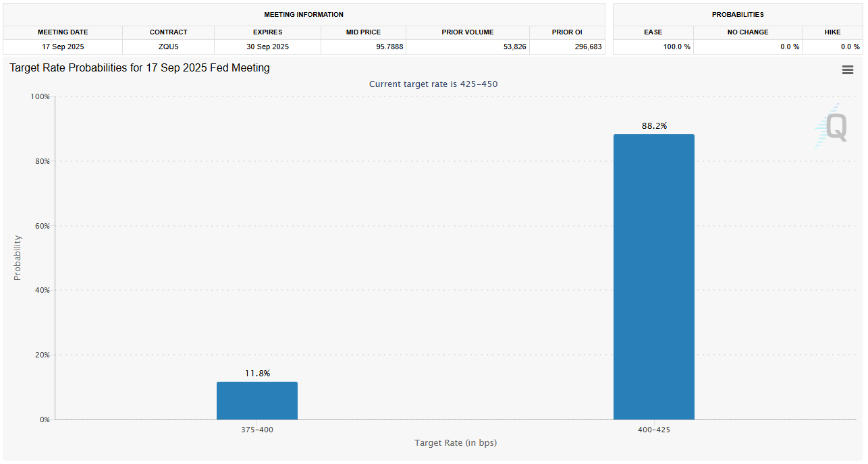
Task: Select the 95.7888 mid price value
Action: point(389,47)
